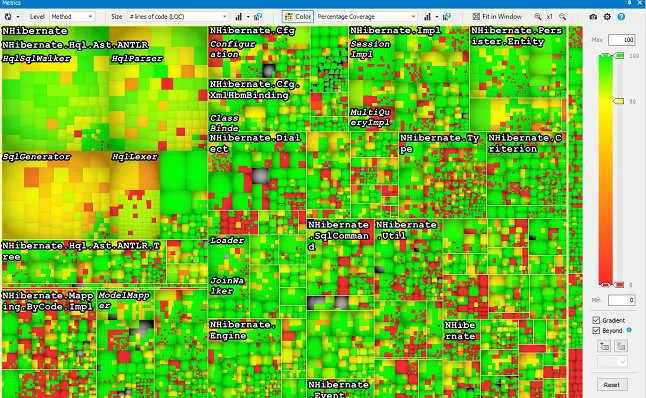Open the Size metric dropdown showing lines of code
This screenshot has height=398, width=646.
[178, 16]
